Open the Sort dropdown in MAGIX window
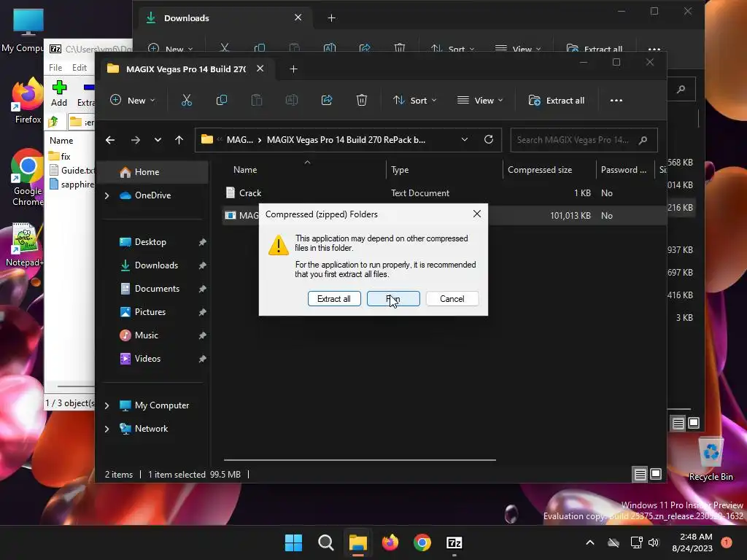The width and height of the screenshot is (747, 560). pyautogui.click(x=414, y=100)
